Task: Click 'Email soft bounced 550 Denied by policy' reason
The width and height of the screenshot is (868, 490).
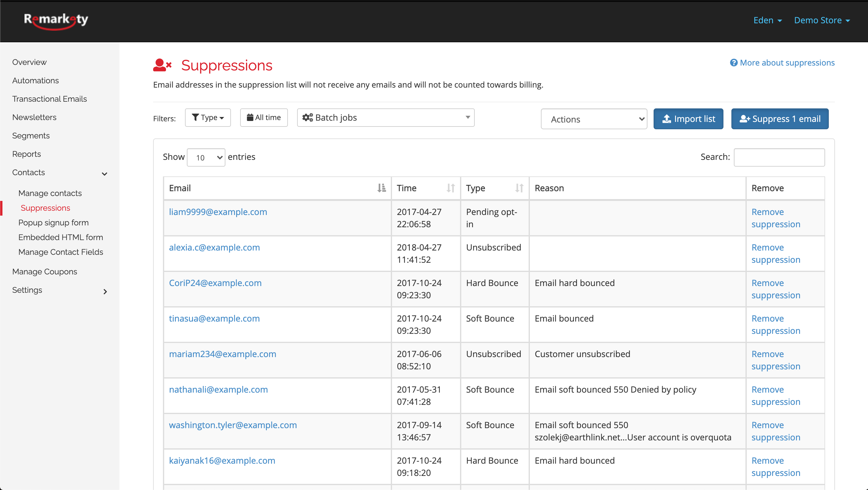Action: pos(615,390)
